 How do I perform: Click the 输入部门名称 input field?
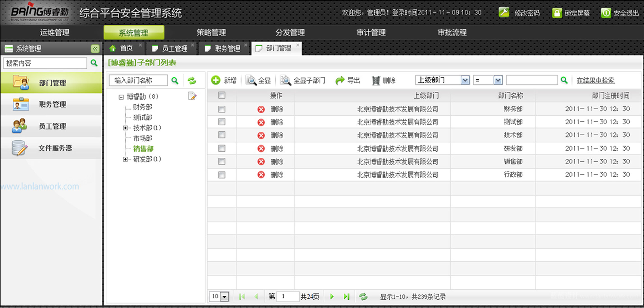(x=138, y=80)
